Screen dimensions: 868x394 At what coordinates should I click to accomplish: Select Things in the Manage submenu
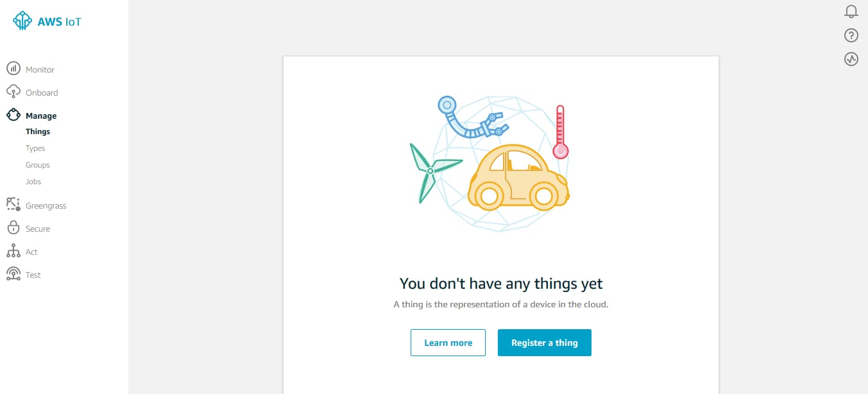(38, 132)
